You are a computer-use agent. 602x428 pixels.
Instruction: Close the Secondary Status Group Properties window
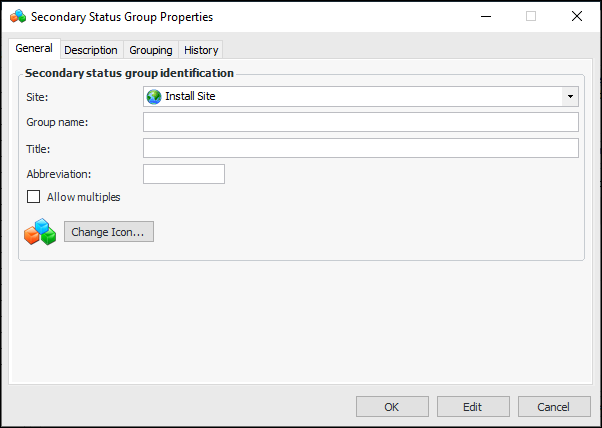[x=577, y=17]
